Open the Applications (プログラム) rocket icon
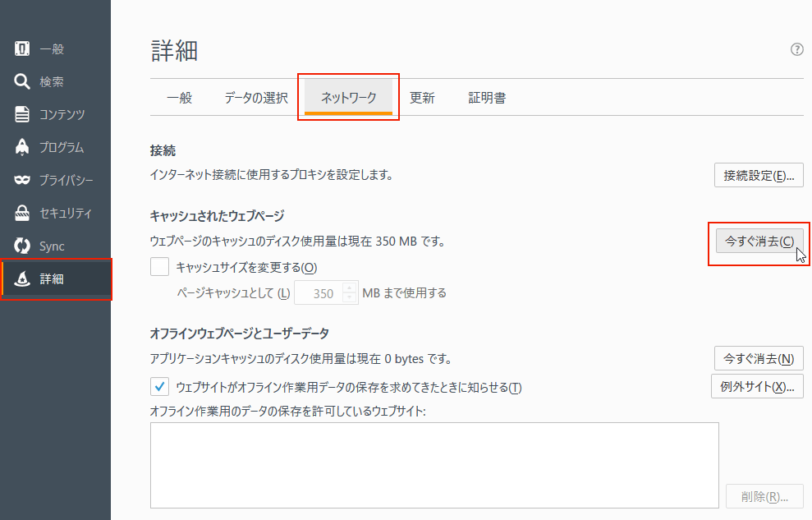Image resolution: width=812 pixels, height=520 pixels. click(23, 148)
